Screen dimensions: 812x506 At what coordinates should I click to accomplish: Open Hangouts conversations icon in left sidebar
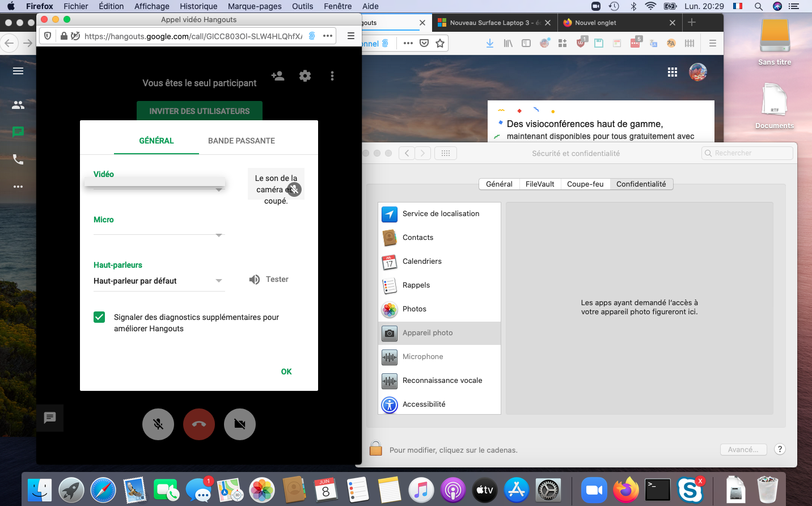pyautogui.click(x=18, y=132)
